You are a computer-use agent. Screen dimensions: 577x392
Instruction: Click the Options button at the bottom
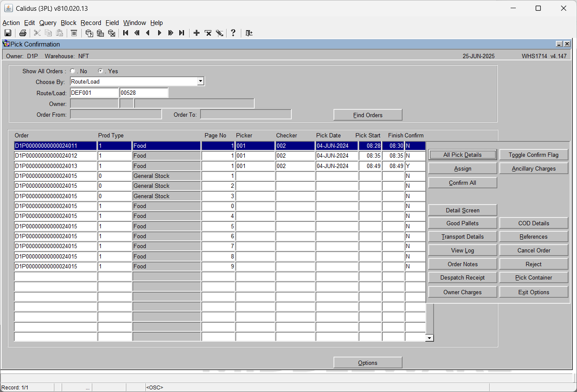368,363
